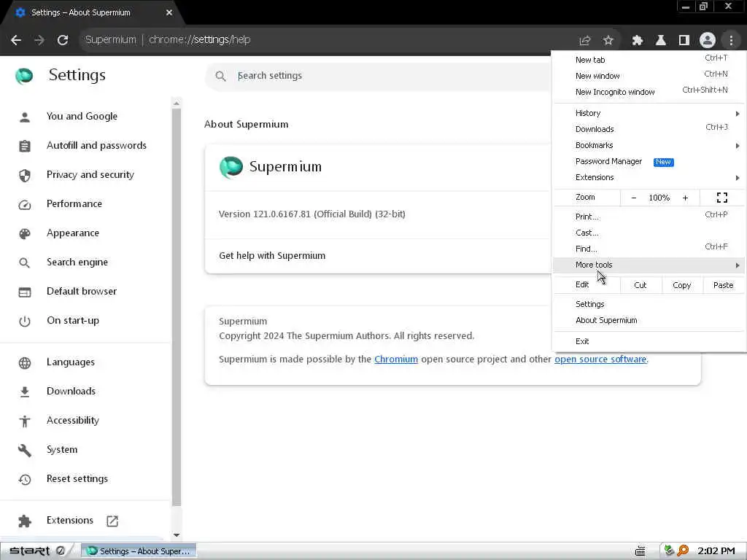Click the Accessibility figure icon

[25, 421]
